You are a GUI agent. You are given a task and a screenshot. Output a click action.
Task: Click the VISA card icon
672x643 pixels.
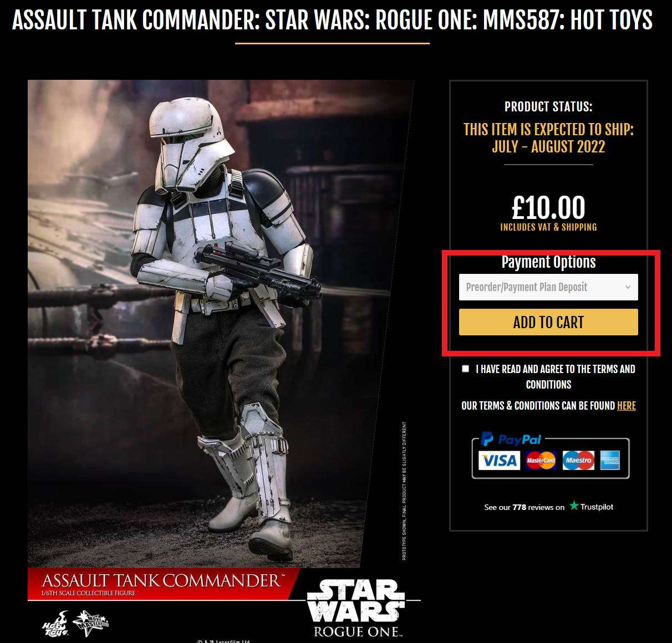click(x=499, y=461)
